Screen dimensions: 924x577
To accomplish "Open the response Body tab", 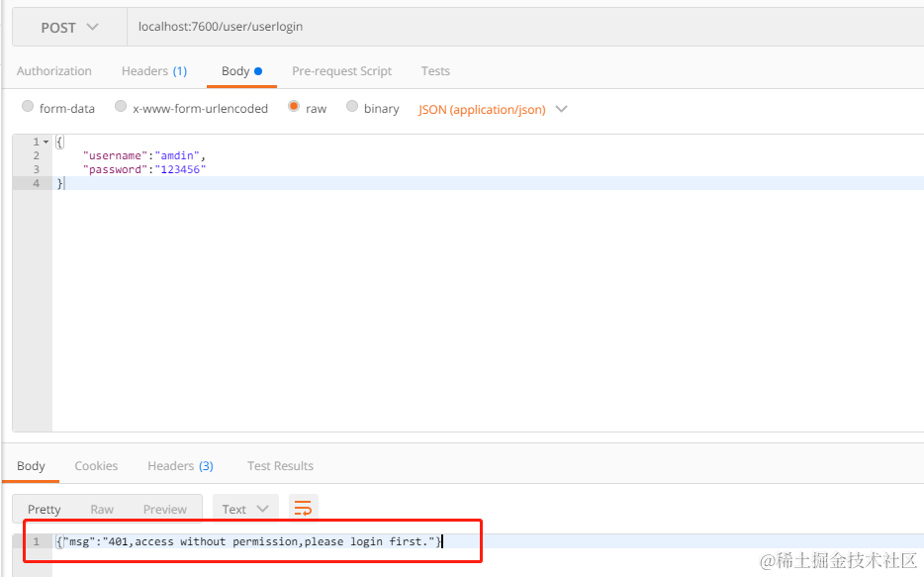I will (31, 466).
